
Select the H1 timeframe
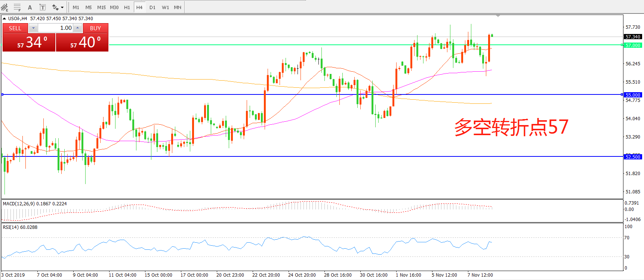pyautogui.click(x=127, y=7)
